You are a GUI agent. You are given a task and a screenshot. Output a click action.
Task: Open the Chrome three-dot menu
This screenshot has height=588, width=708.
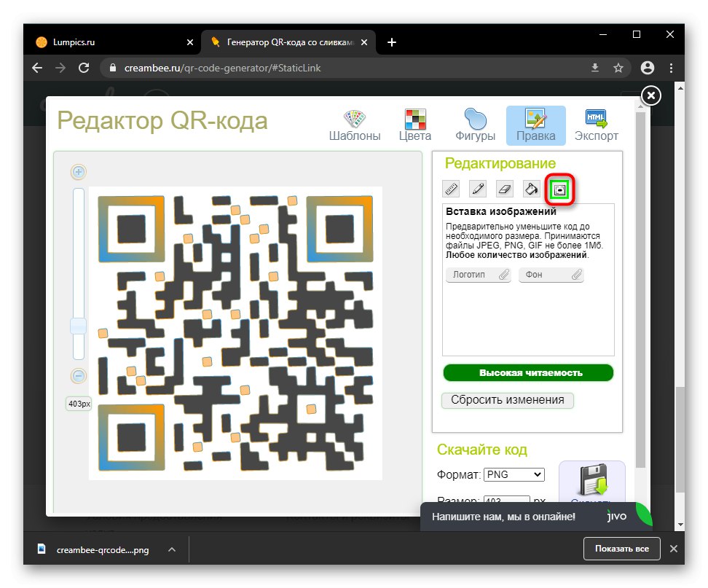click(x=672, y=68)
